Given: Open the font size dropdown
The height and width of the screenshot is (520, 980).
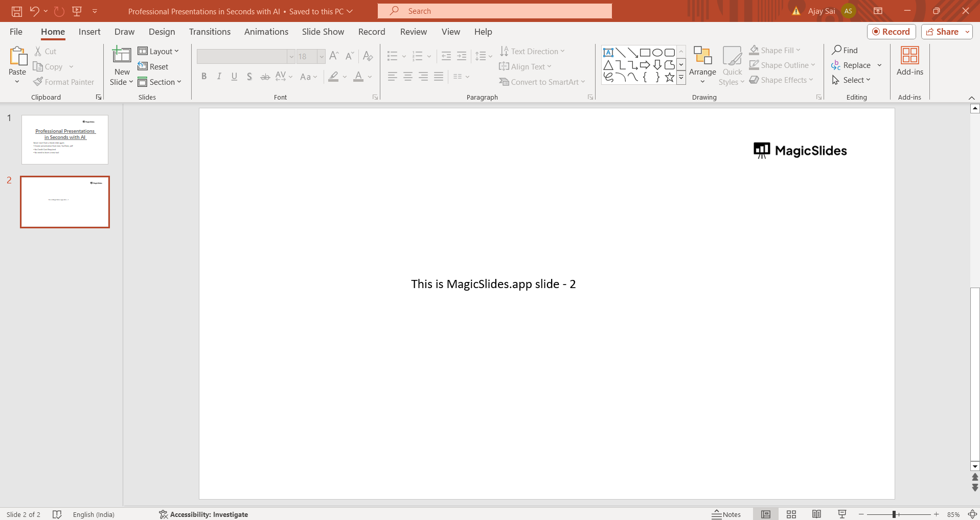Looking at the screenshot, I should (x=322, y=56).
